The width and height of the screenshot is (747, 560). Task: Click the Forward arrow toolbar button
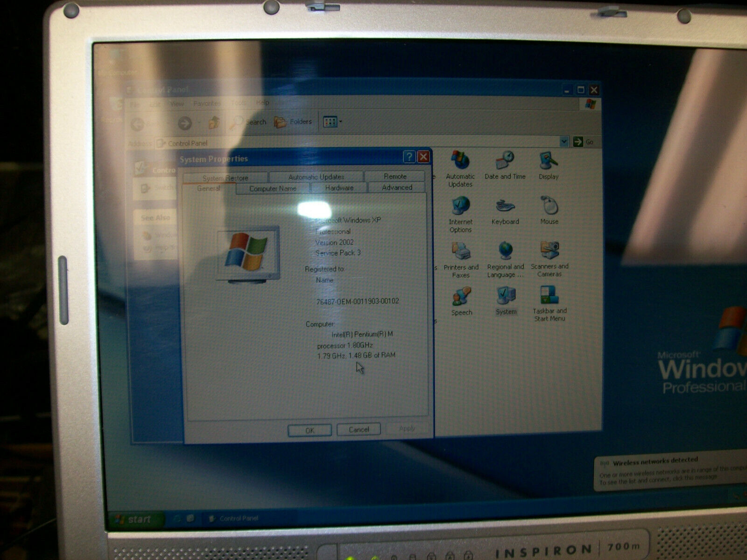pos(185,123)
